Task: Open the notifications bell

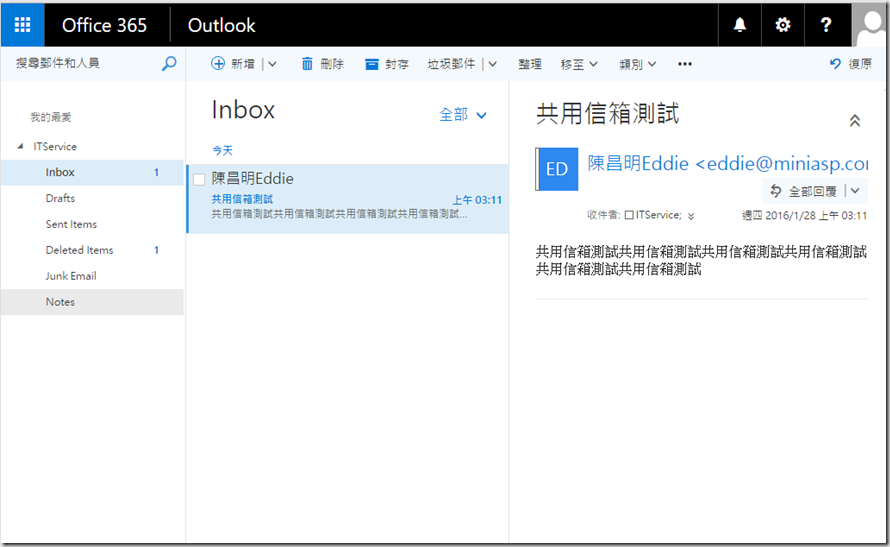Action: pyautogui.click(x=740, y=25)
